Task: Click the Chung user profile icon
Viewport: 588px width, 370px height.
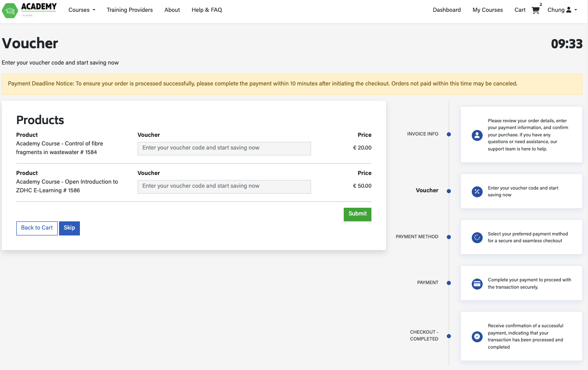Action: (568, 10)
